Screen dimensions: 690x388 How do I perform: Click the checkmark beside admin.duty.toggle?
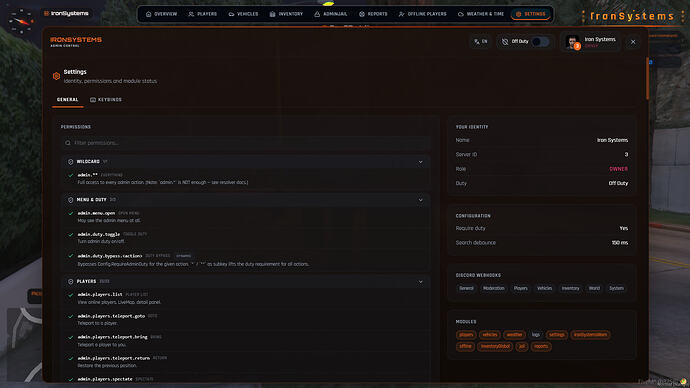coord(70,234)
